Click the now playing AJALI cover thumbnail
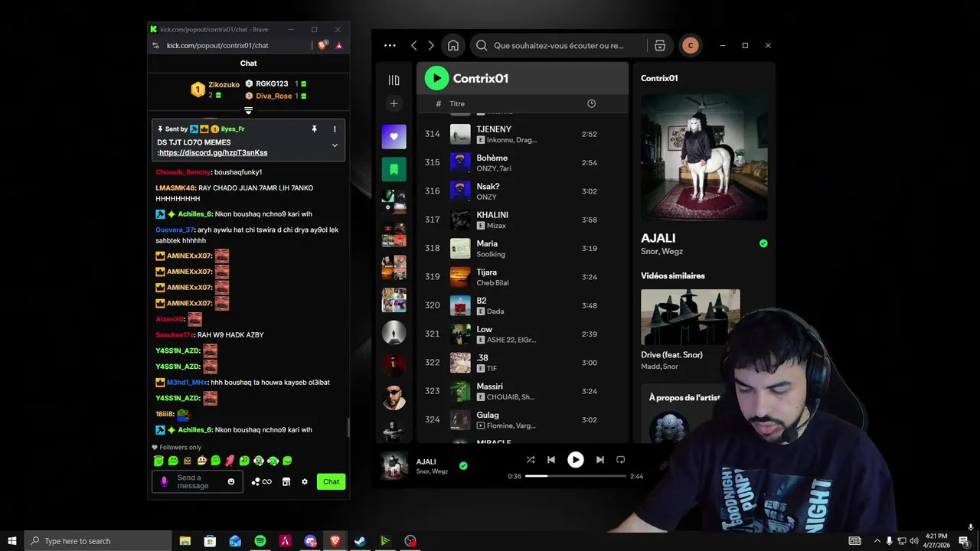Viewport: 980px width, 551px height. click(394, 466)
